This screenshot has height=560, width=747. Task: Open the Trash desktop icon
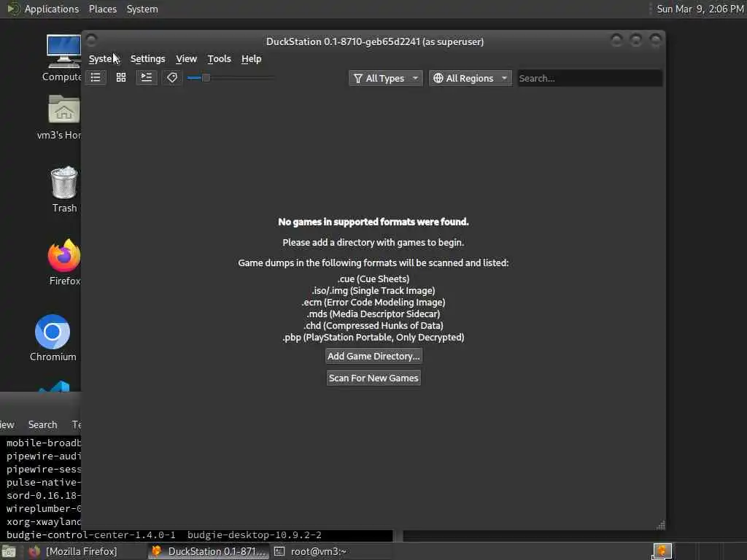[x=64, y=190]
